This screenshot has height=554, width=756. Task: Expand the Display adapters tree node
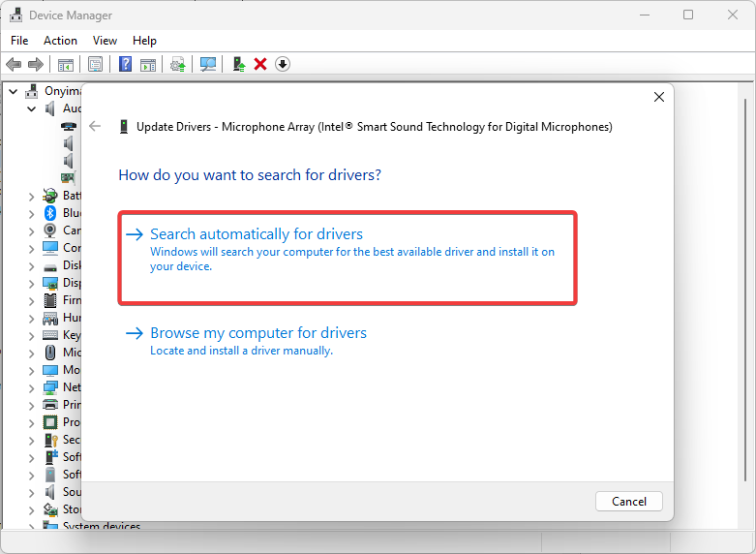click(x=31, y=283)
